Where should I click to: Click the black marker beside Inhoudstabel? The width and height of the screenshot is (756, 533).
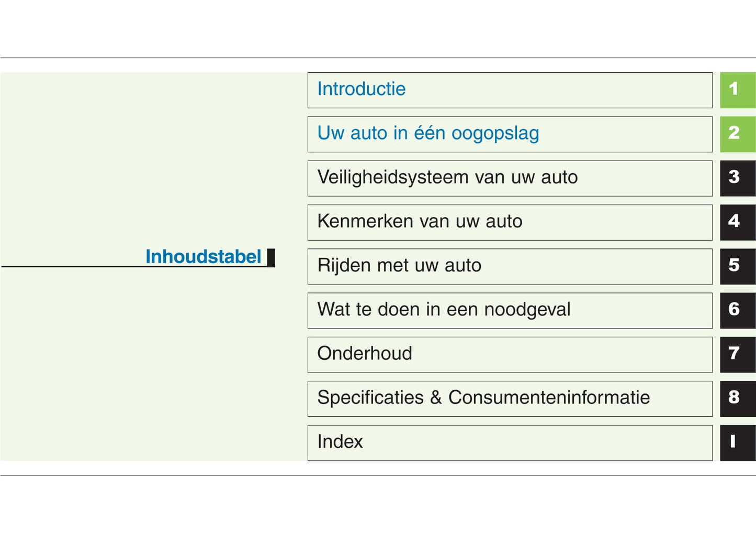click(271, 257)
